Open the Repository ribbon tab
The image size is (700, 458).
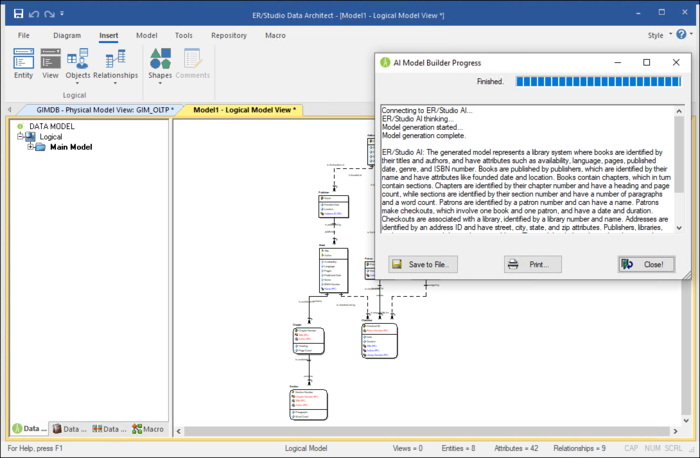pyautogui.click(x=229, y=35)
